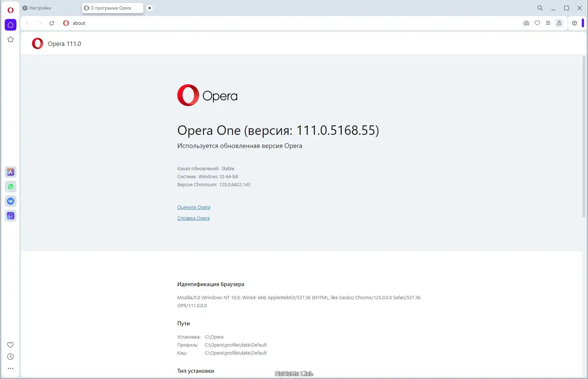
Task: Click the Stable update channel value
Action: pos(228,169)
